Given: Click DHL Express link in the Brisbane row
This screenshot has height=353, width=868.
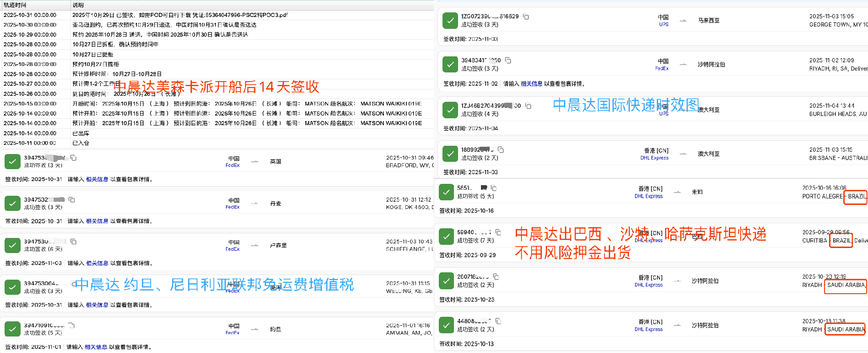Looking at the screenshot, I should pos(654,158).
